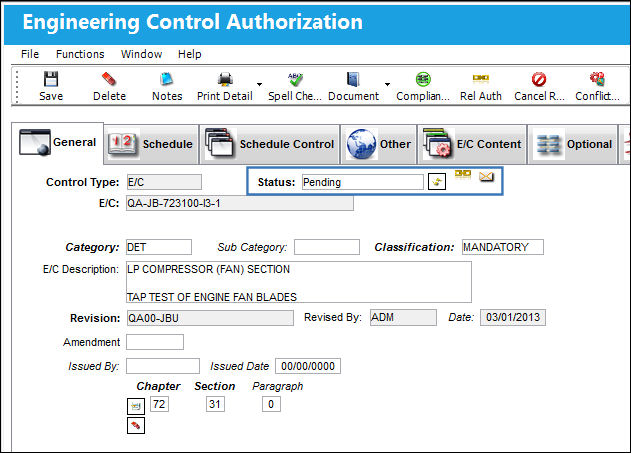
Task: Click the Control Type field
Action: (x=164, y=182)
